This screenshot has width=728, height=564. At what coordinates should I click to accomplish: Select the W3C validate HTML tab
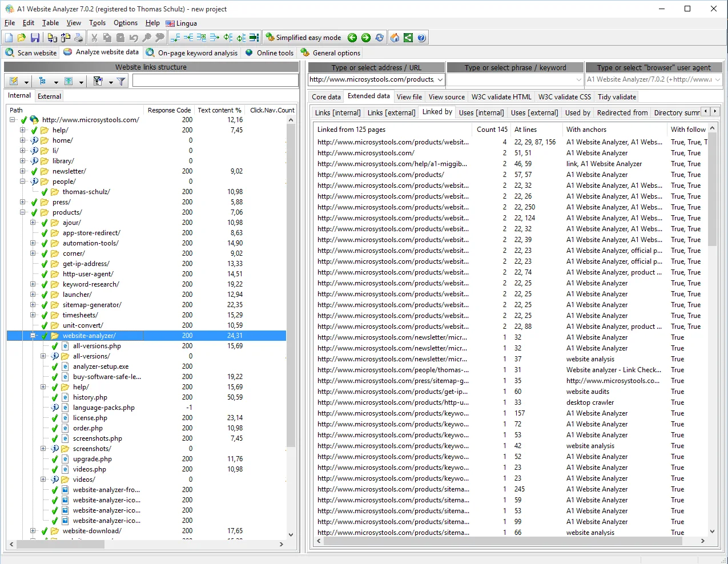click(x=501, y=97)
